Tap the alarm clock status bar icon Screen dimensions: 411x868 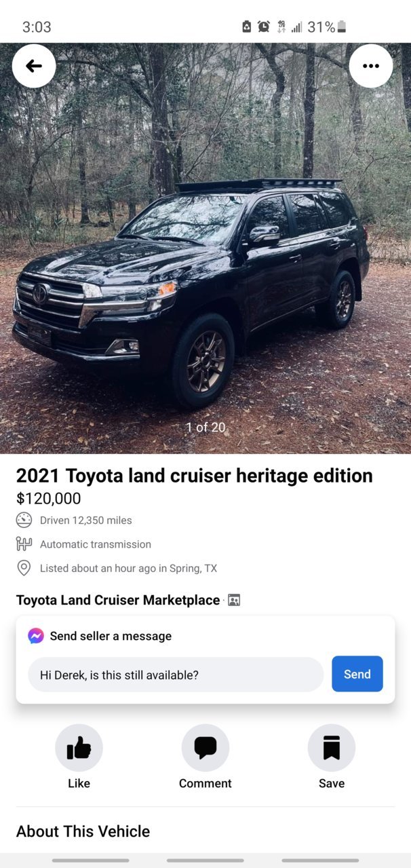click(x=264, y=27)
